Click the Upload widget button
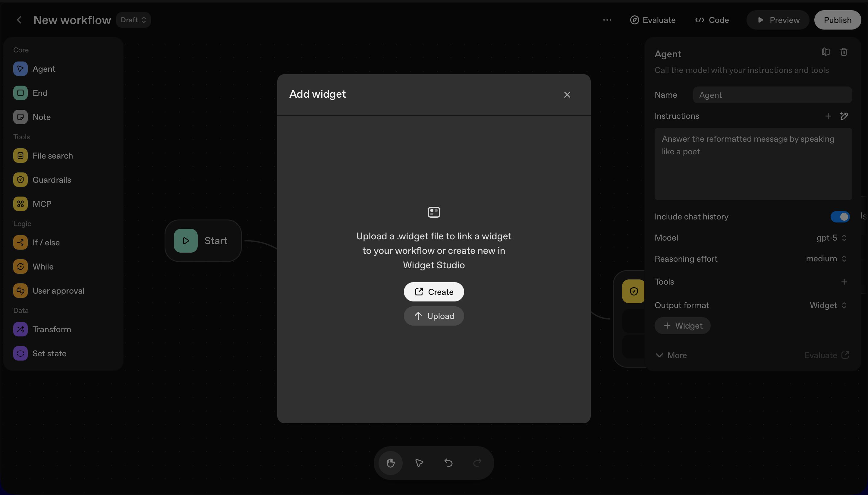The height and width of the screenshot is (495, 868). click(434, 316)
